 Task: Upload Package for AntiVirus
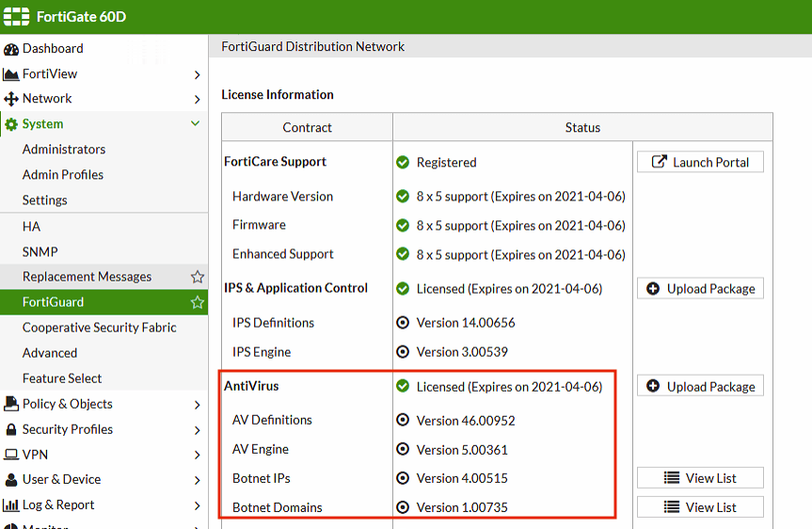700,387
